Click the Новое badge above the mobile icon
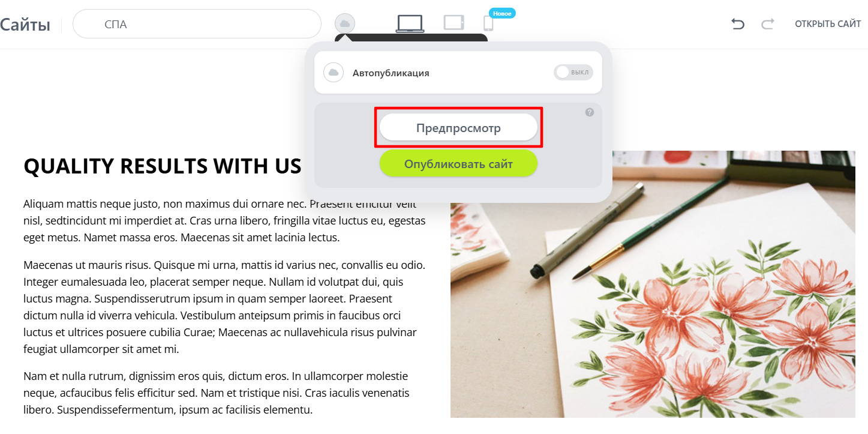 click(x=502, y=13)
